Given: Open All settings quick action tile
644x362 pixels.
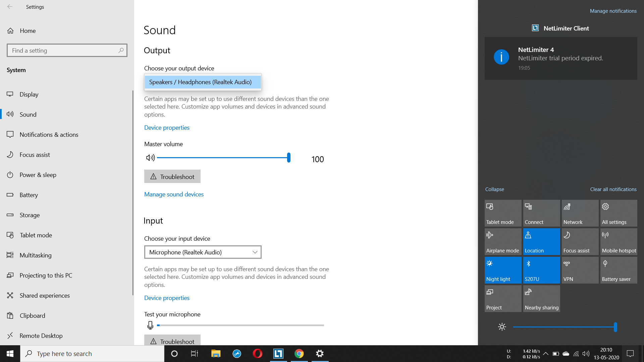Looking at the screenshot, I should 619,213.
